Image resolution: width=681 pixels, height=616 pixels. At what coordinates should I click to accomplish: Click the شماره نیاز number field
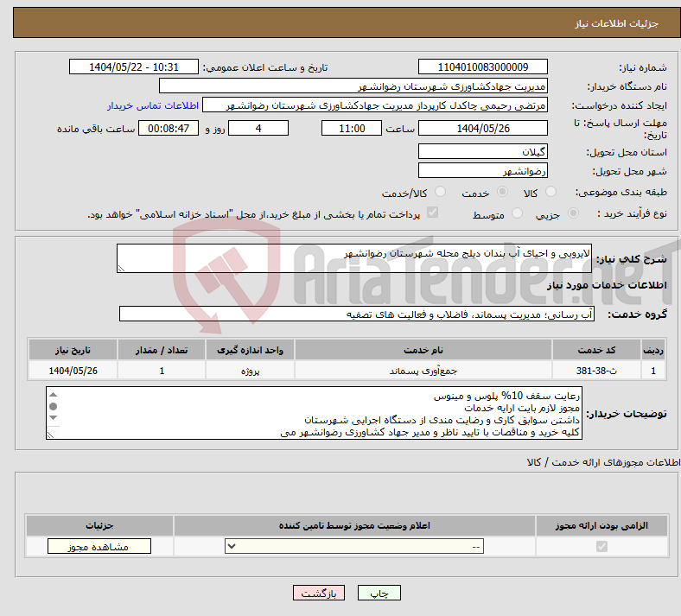[x=482, y=67]
